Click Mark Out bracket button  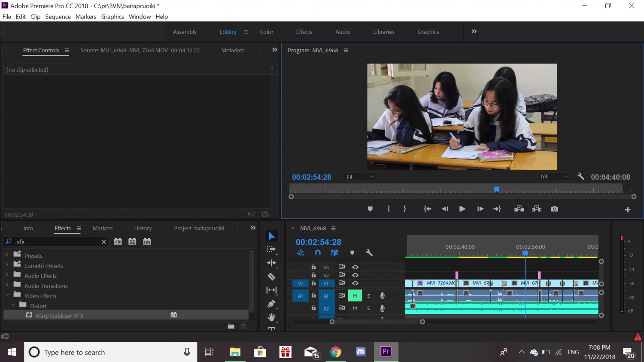pos(404,209)
